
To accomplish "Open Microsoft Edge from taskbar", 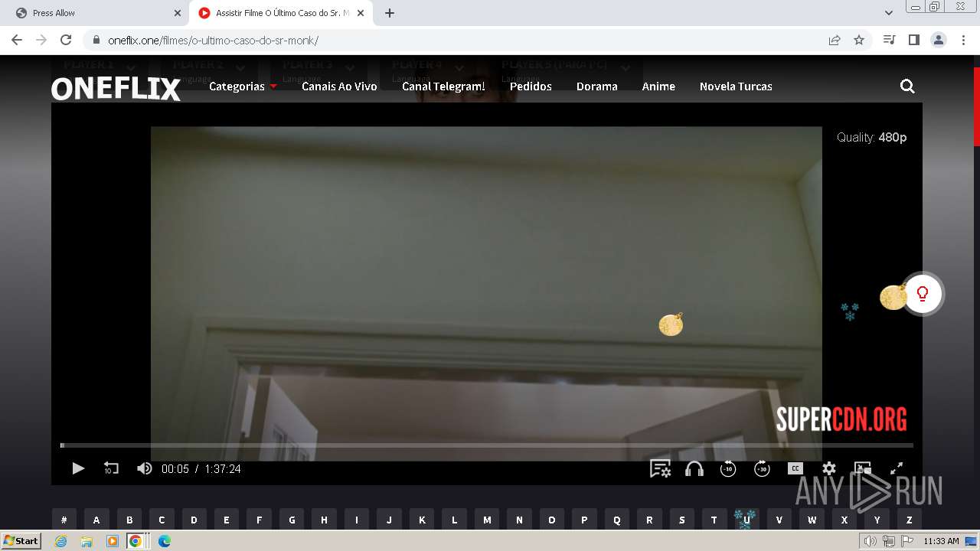I will (164, 541).
